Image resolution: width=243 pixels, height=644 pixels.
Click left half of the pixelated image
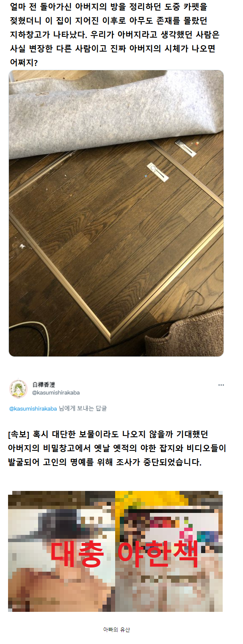tap(62, 551)
